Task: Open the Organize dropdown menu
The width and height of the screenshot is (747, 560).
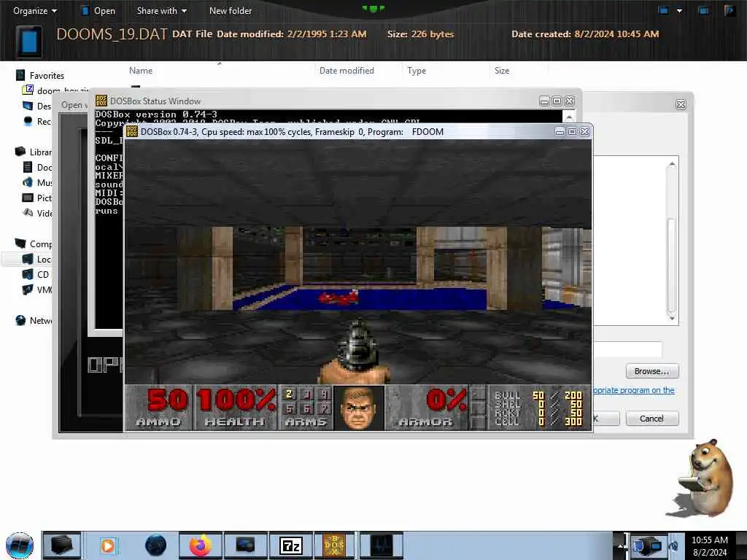Action: click(35, 10)
